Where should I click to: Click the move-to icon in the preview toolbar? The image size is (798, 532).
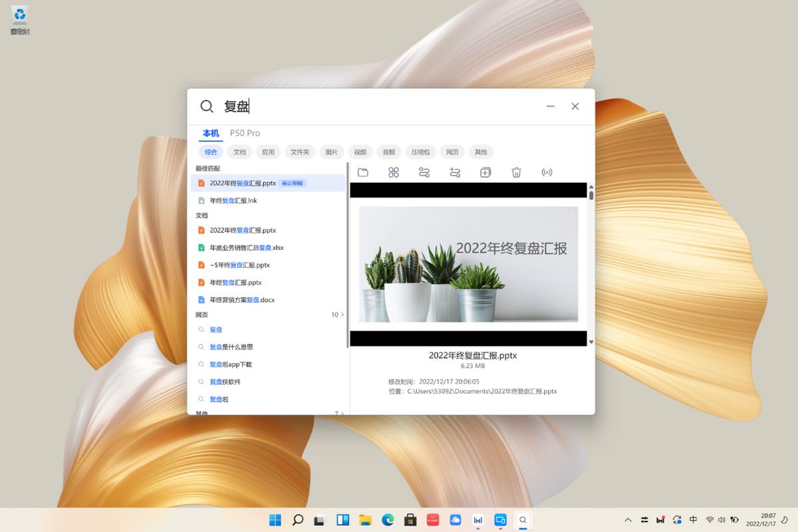(454, 172)
